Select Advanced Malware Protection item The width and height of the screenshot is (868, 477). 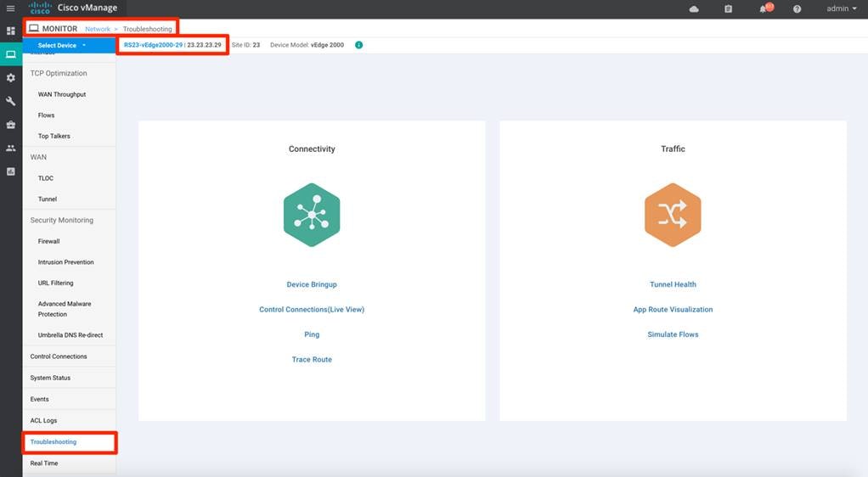65,309
